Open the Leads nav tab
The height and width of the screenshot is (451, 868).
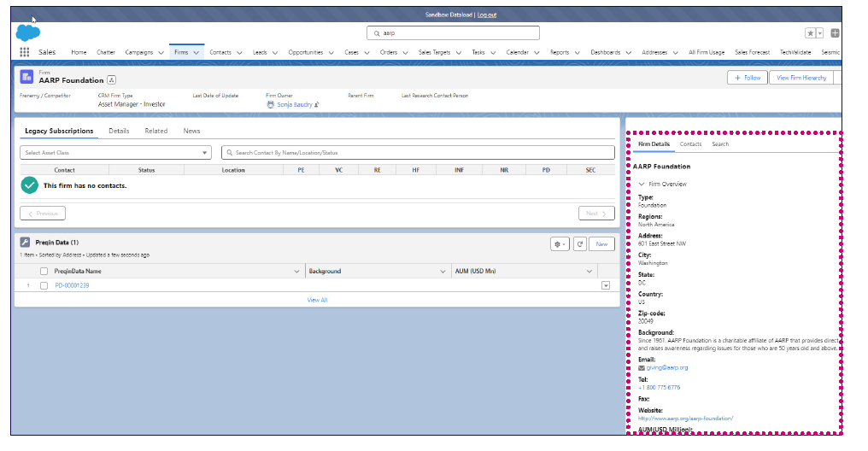[260, 52]
